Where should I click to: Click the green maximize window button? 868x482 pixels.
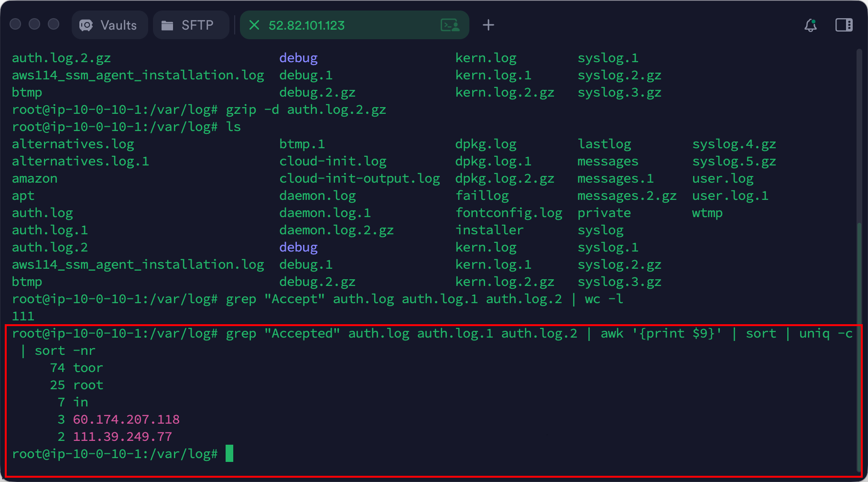click(54, 24)
